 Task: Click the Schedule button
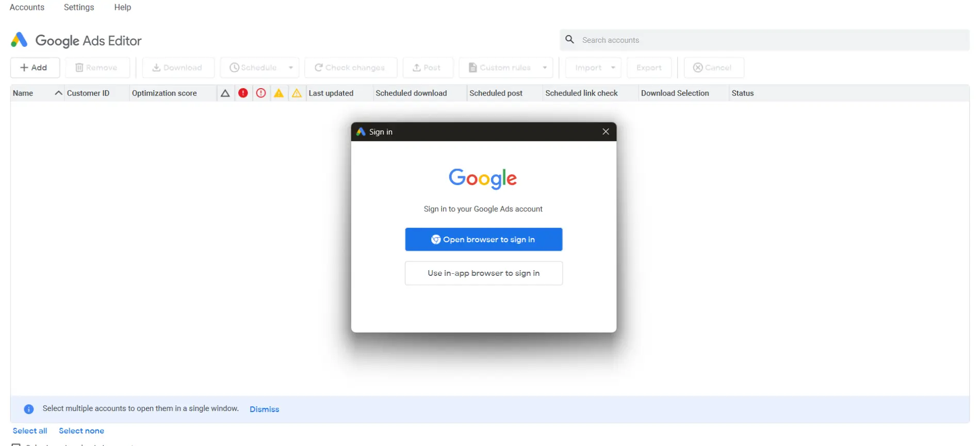tap(253, 68)
